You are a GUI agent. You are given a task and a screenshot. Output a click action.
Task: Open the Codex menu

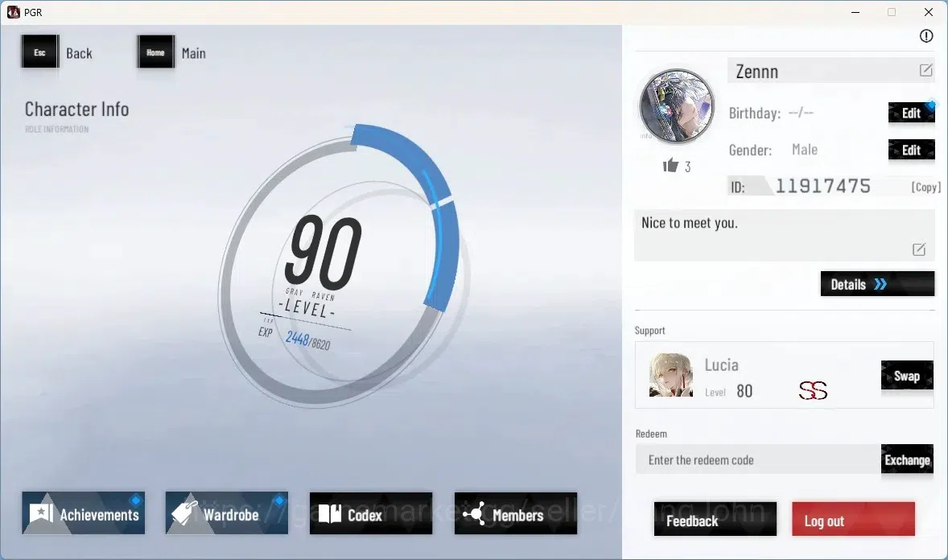(x=371, y=513)
